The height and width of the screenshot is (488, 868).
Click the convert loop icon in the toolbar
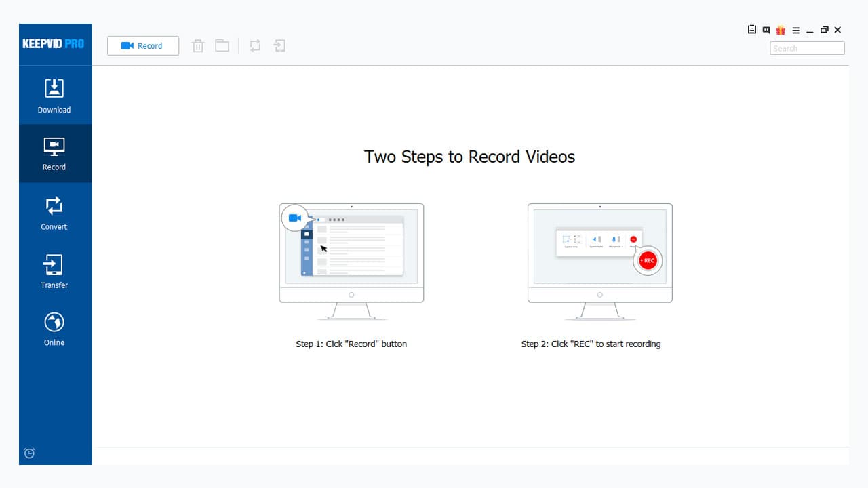[255, 45]
